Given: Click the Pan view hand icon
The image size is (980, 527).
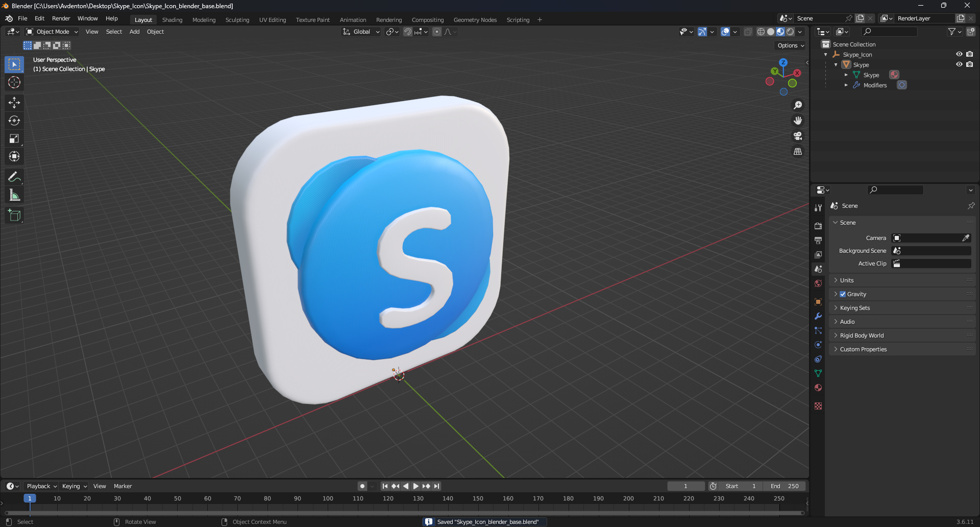Looking at the screenshot, I should [x=798, y=121].
